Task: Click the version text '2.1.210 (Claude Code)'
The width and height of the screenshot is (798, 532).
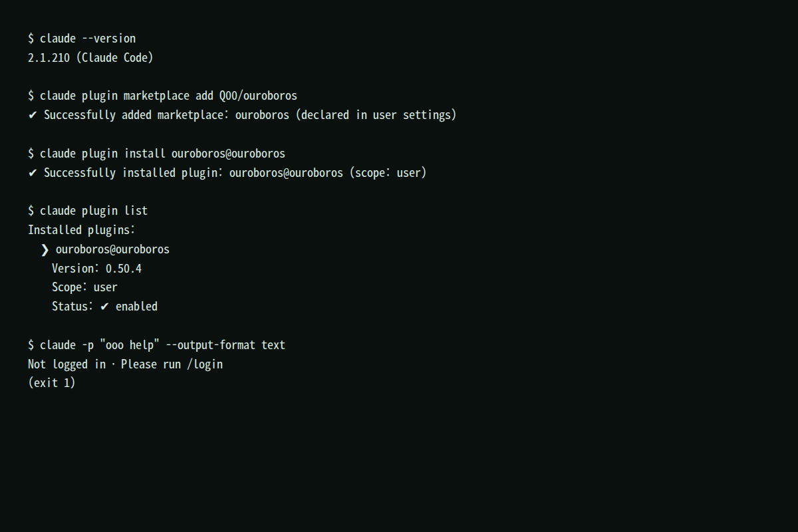Action: pos(90,58)
